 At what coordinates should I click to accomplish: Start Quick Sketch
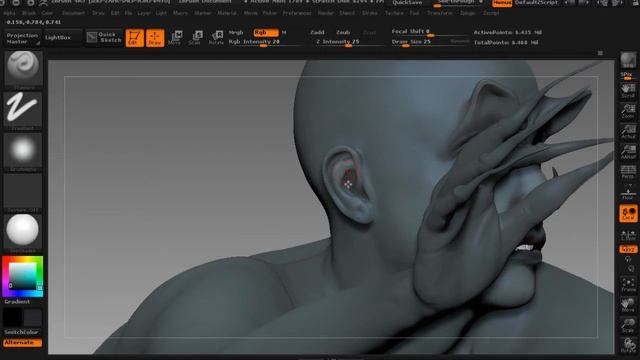pyautogui.click(x=104, y=38)
